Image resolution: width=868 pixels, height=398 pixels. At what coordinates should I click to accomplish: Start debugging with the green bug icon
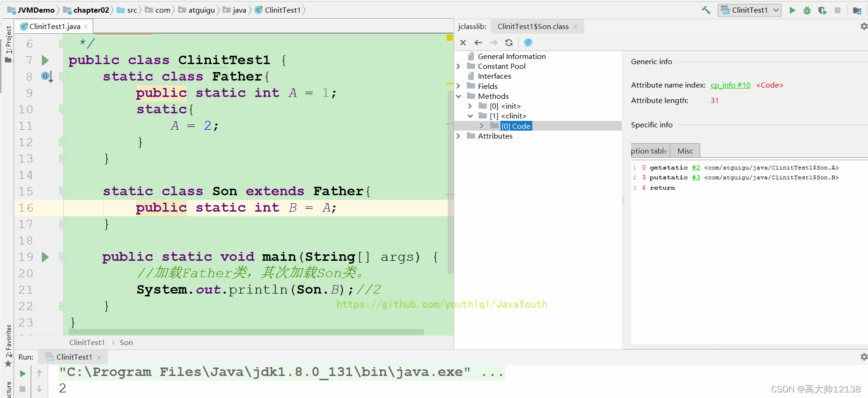pyautogui.click(x=807, y=10)
